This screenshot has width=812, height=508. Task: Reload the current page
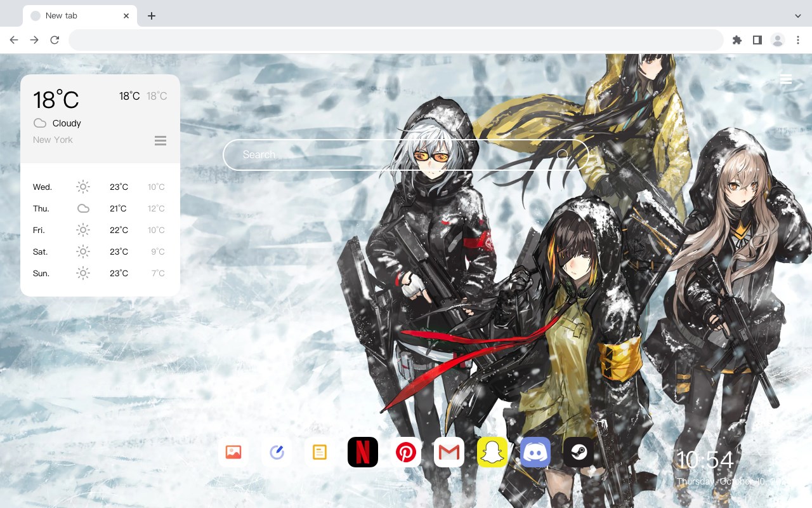55,40
